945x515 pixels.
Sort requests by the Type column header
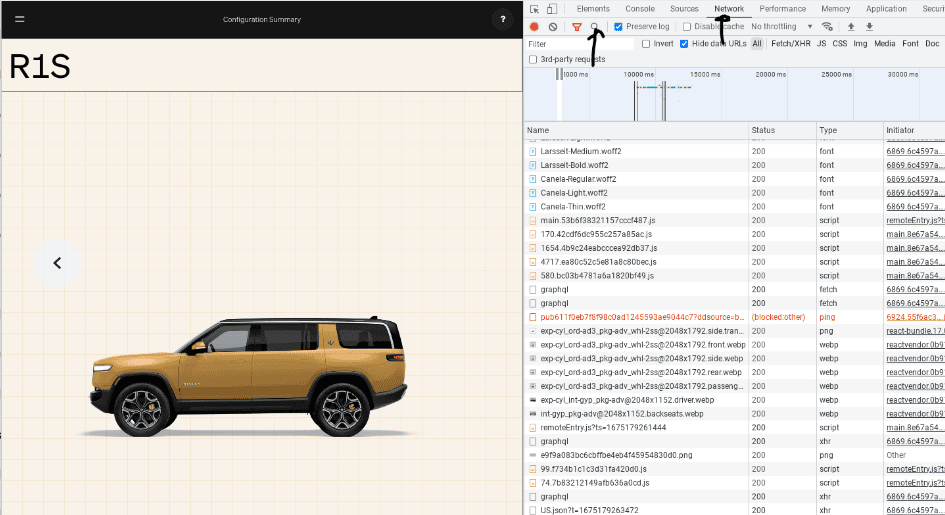click(849, 130)
